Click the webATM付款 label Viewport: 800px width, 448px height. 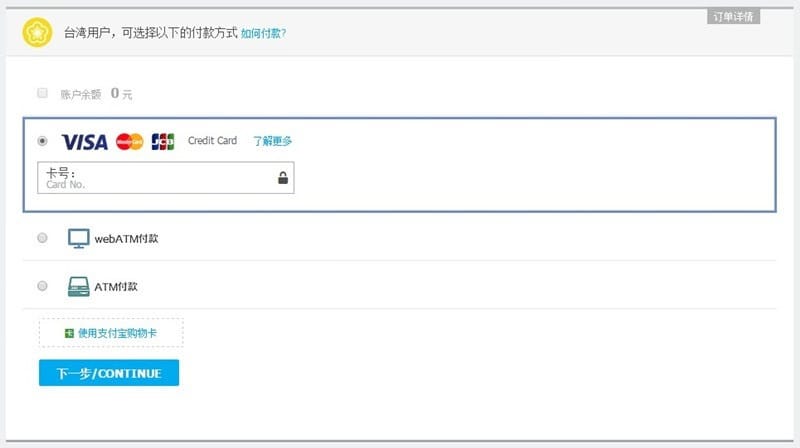pyautogui.click(x=127, y=238)
